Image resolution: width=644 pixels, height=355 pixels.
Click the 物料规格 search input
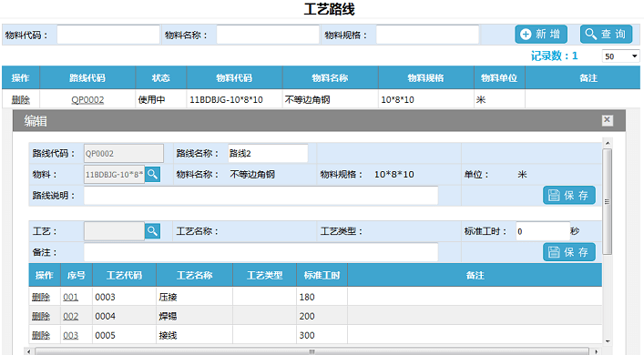(427, 35)
